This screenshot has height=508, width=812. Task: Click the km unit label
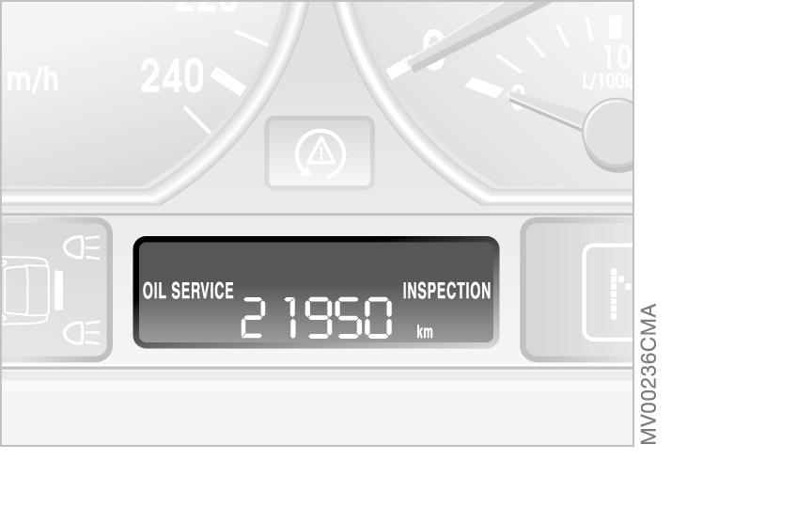click(x=425, y=332)
